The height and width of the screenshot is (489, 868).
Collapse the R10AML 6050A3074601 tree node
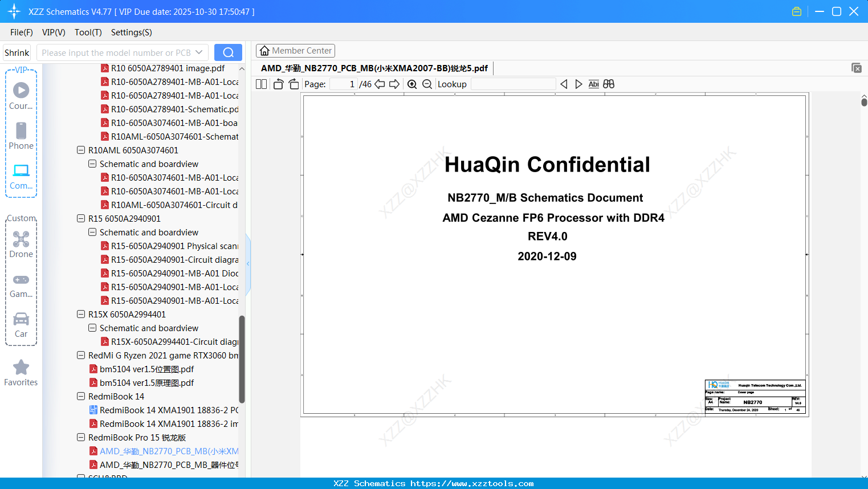[81, 150]
